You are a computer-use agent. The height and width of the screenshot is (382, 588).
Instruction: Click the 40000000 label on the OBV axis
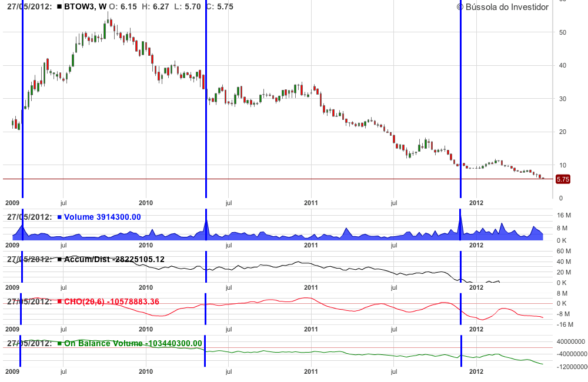click(x=571, y=341)
